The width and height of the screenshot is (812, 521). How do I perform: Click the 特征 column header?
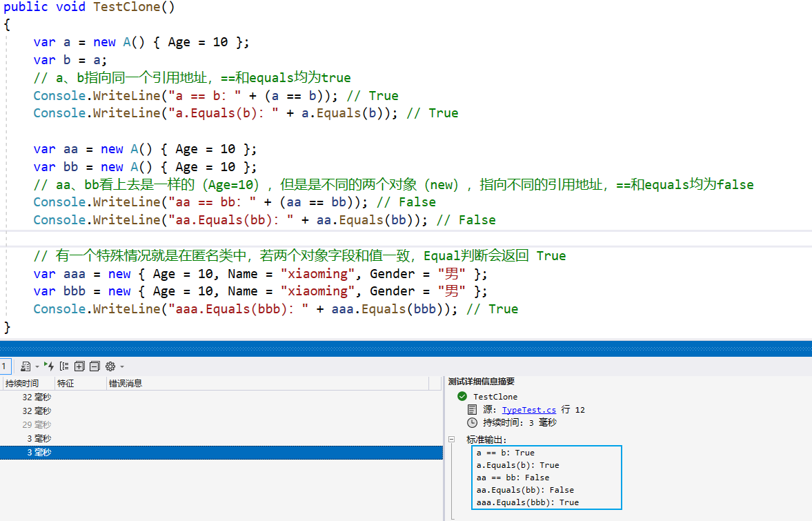(66, 383)
